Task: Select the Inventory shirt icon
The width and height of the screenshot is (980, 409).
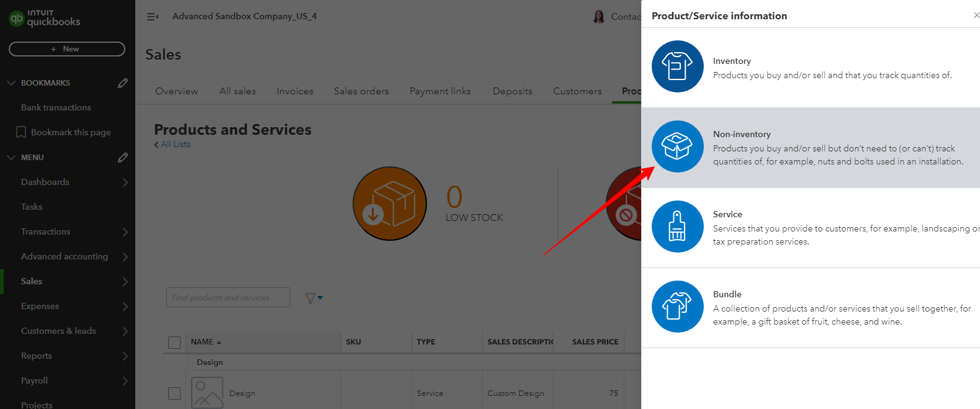Action: tap(677, 66)
